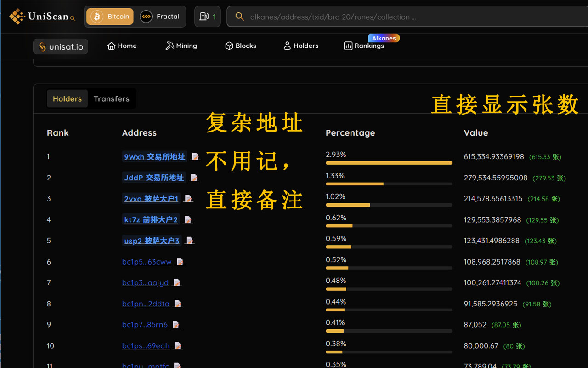Open the Holders navigation menu
Screen dimensions: 588x368
[301, 46]
